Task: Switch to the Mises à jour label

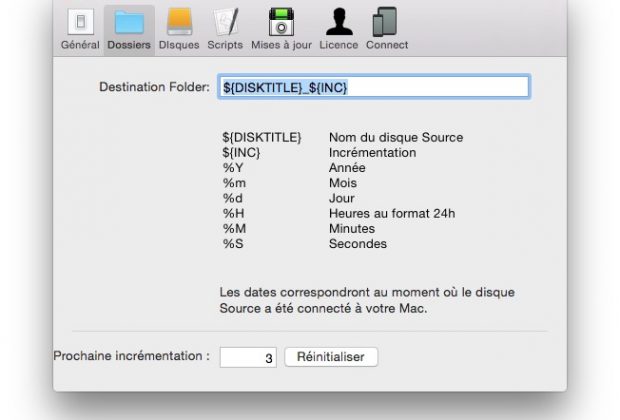Action: (281, 45)
